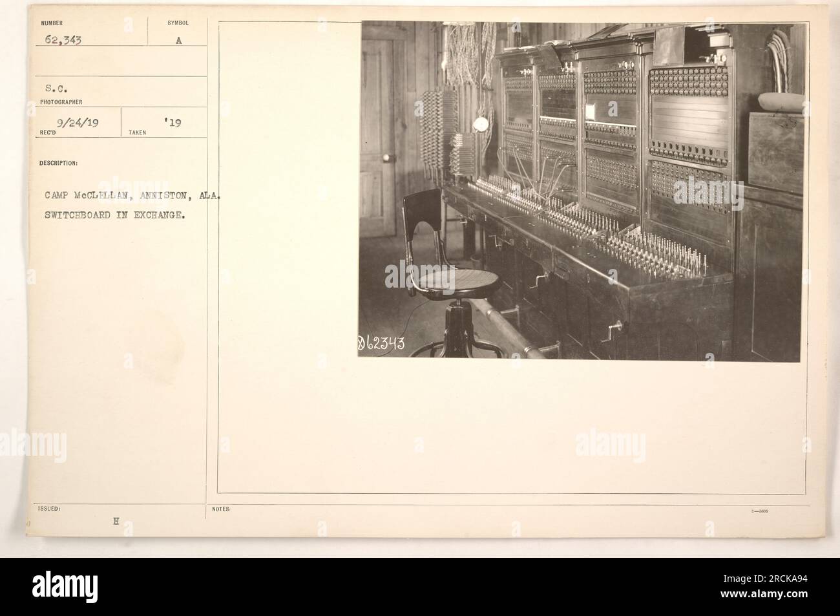Click the PHOTOGRAPHER field label
840x616 pixels.
(x=60, y=101)
